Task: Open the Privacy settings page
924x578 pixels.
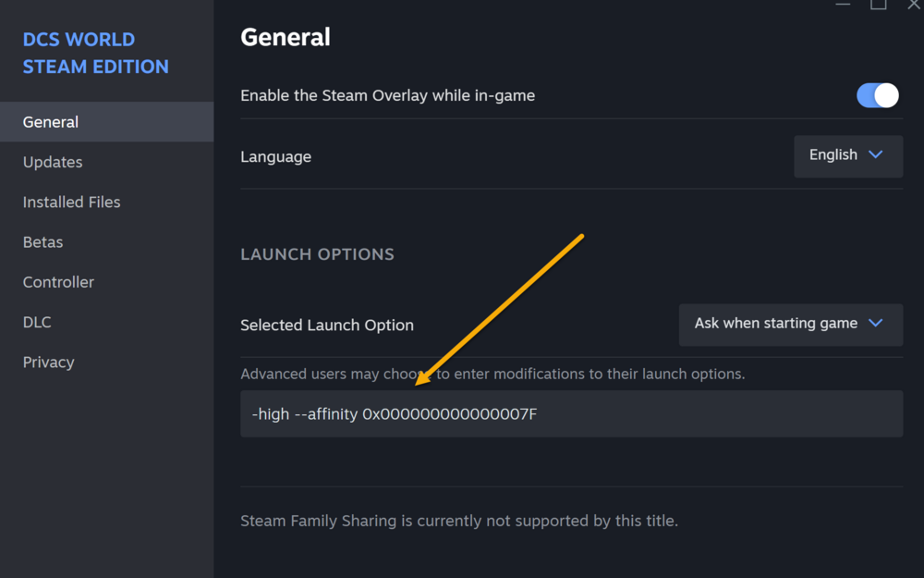Action: (x=48, y=363)
